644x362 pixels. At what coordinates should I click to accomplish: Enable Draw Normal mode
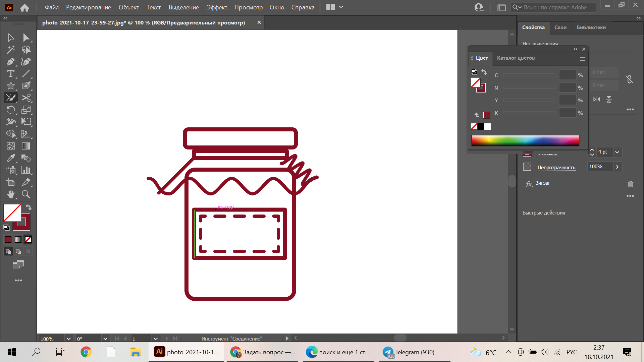tap(8, 251)
